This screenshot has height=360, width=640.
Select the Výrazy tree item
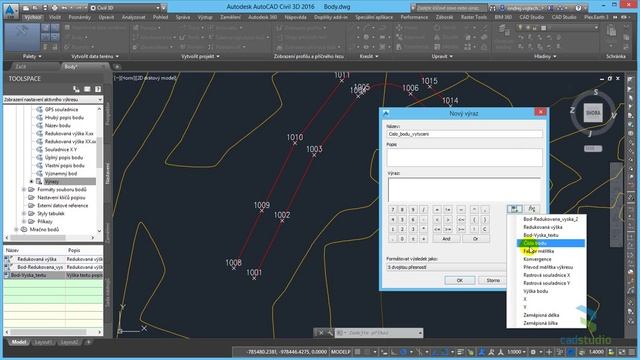tap(52, 182)
